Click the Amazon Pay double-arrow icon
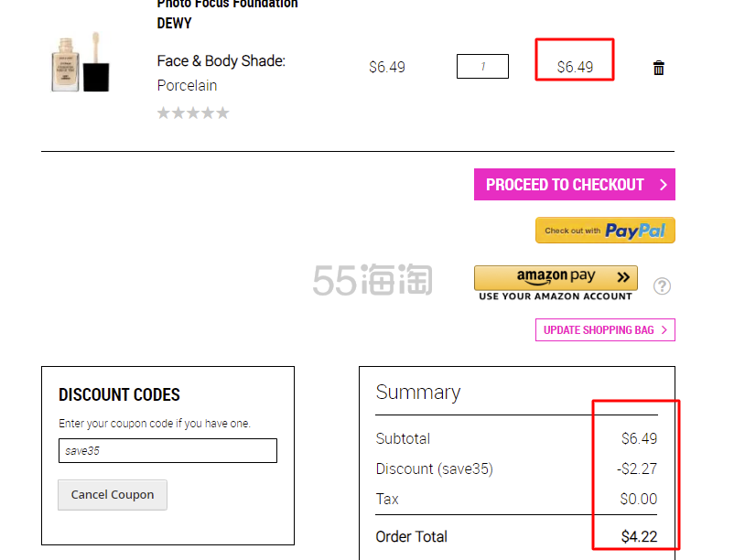 623,277
